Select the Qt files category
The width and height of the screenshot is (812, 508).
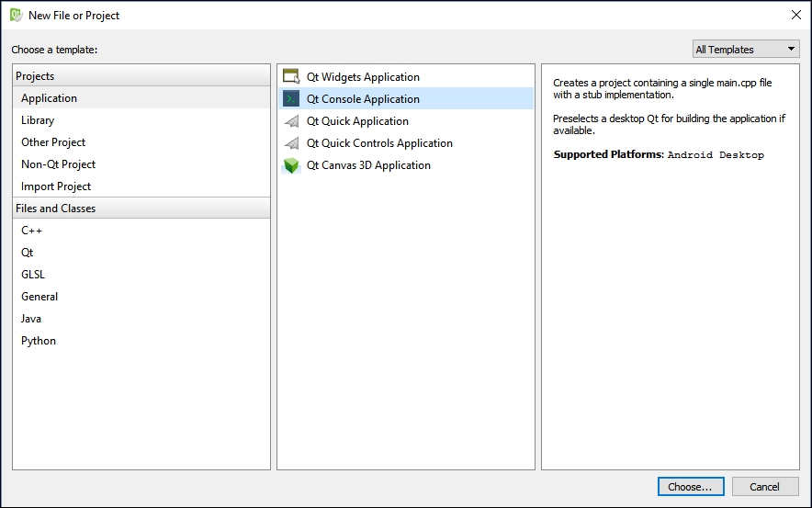click(141, 253)
